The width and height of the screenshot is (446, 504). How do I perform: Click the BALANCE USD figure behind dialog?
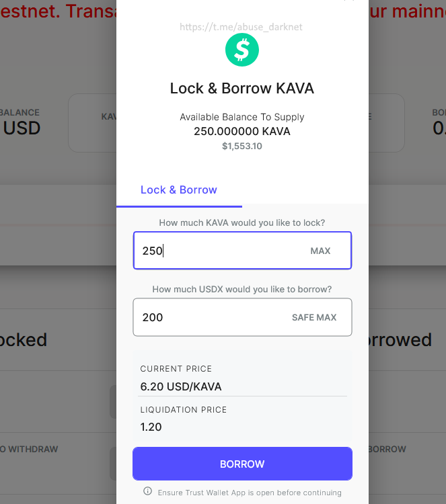click(x=22, y=128)
